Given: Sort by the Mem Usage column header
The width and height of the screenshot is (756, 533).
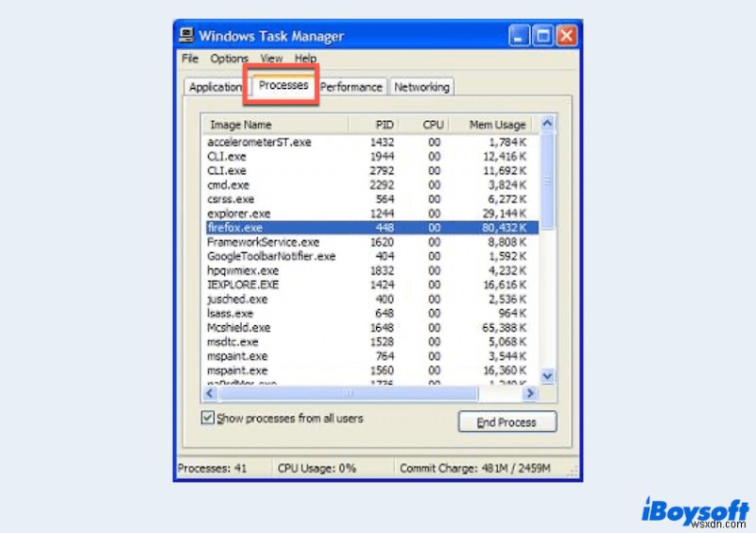Looking at the screenshot, I should 490,125.
